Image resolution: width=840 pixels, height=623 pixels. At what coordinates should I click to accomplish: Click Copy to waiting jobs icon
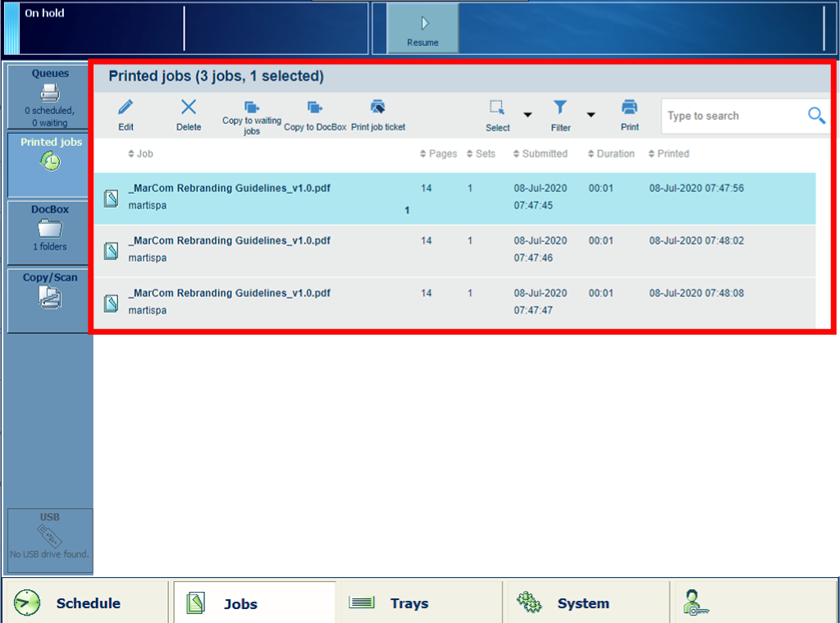252,108
